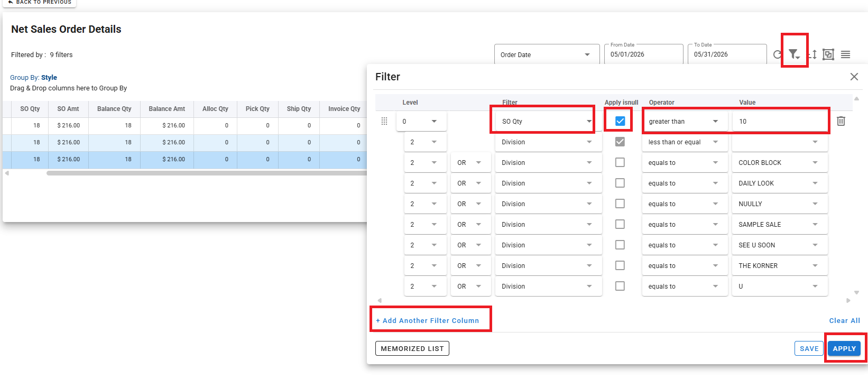
Task: Click the Invoice Qty column header
Action: [x=344, y=109]
